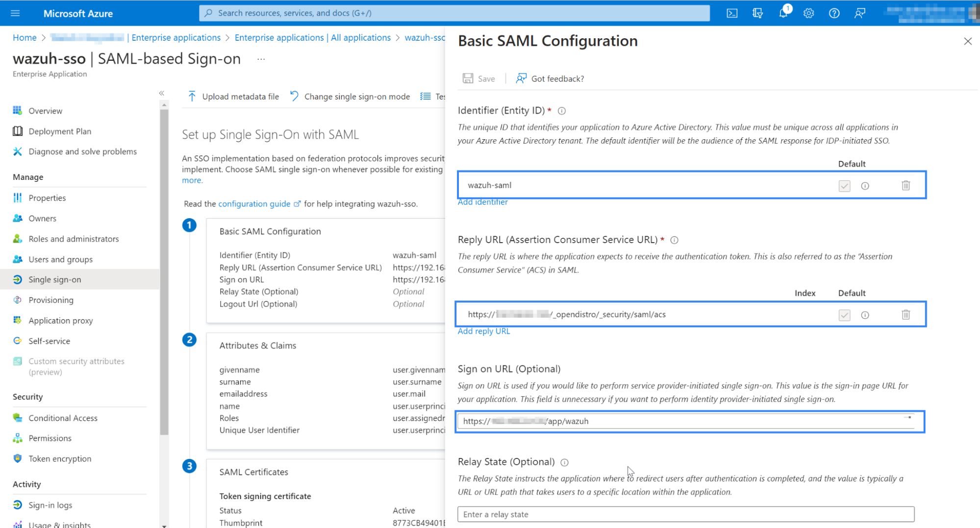This screenshot has height=528, width=980.
Task: Open Directories and subscriptions filter icon
Action: click(757, 13)
